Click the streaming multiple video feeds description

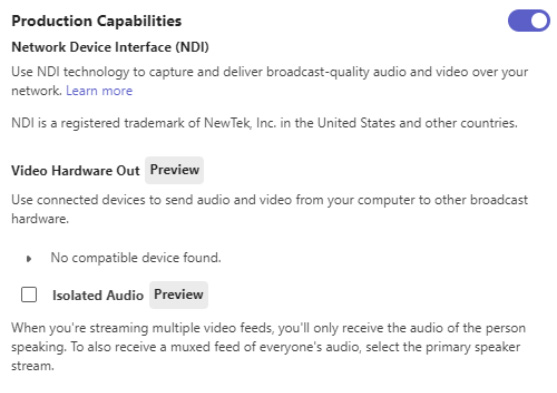[x=269, y=328]
